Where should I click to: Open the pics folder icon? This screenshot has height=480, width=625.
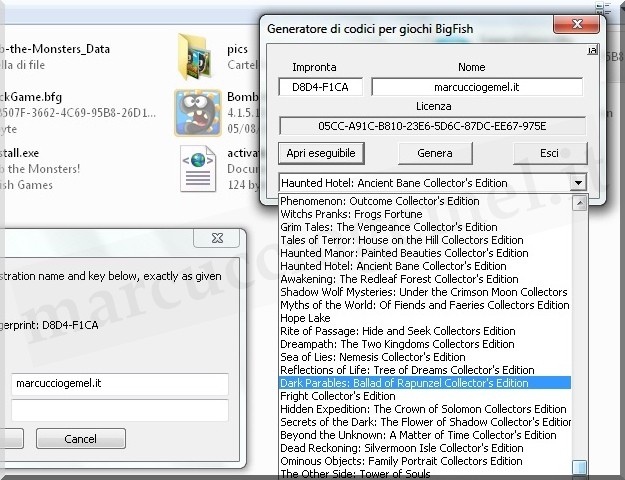tap(195, 57)
